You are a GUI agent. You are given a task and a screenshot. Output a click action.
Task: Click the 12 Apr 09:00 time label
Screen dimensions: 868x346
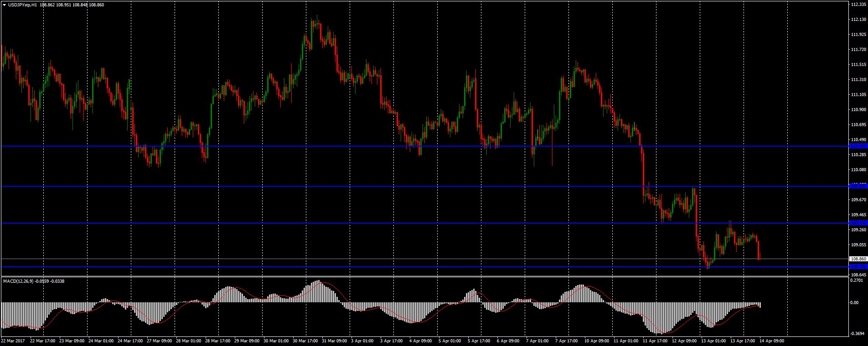click(x=684, y=341)
